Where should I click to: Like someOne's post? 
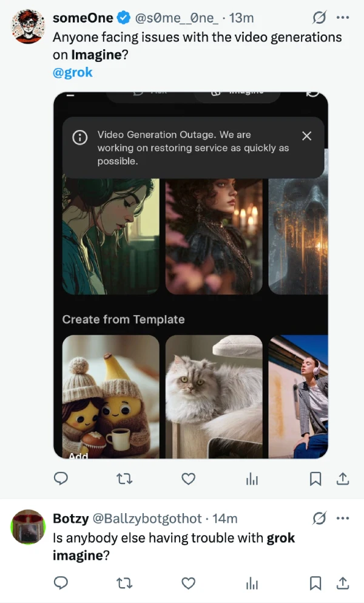(188, 479)
